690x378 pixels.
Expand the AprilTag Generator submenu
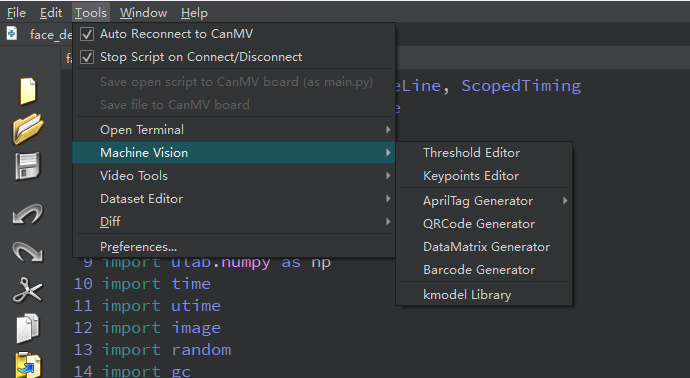(x=484, y=201)
